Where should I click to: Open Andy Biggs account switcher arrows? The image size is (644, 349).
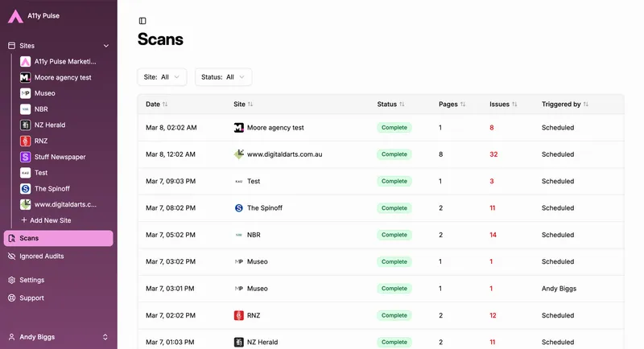pyautogui.click(x=105, y=337)
